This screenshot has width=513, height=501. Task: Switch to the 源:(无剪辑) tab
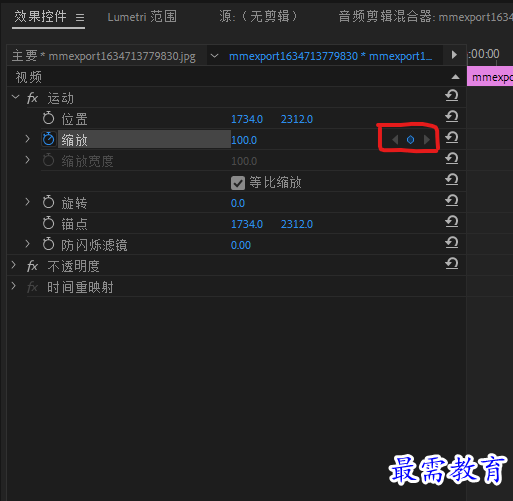[258, 16]
